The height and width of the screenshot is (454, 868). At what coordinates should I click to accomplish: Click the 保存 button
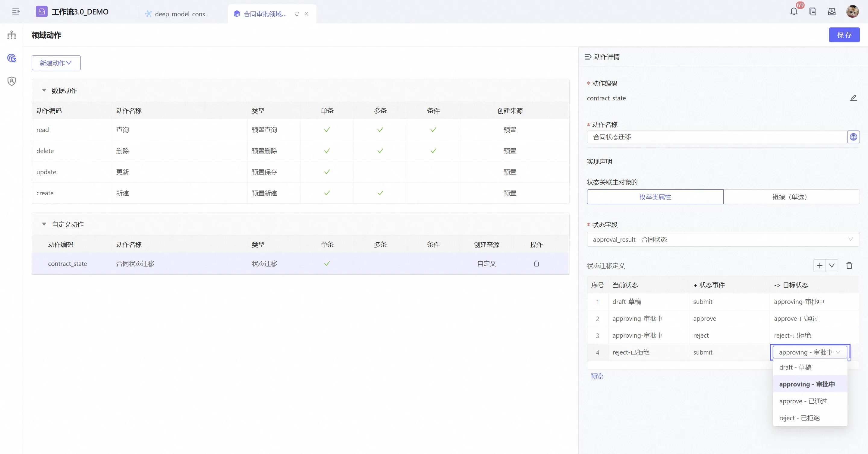point(844,35)
